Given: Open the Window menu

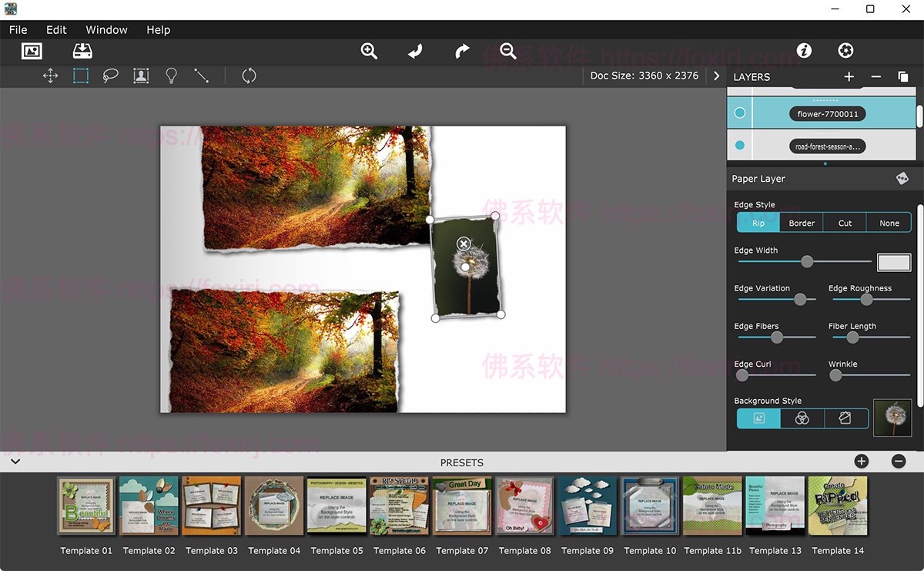Looking at the screenshot, I should (x=105, y=29).
